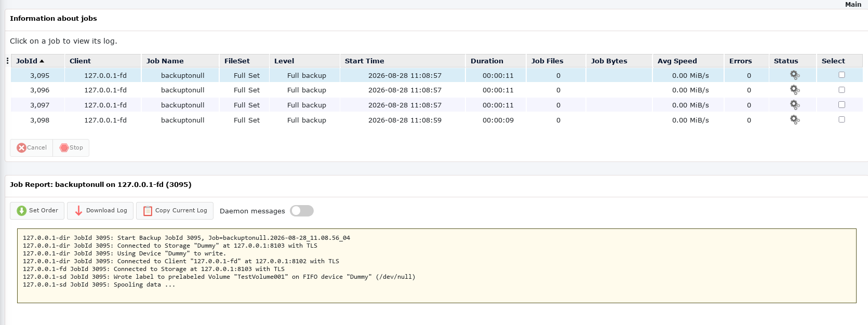Check the Select box for job 3,095
868x325 pixels.
point(842,75)
